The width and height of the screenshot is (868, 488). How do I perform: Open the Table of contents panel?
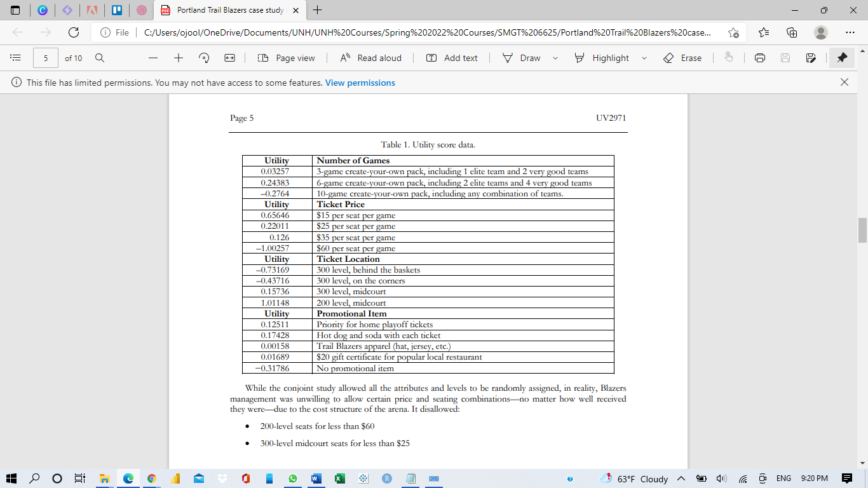coord(15,58)
